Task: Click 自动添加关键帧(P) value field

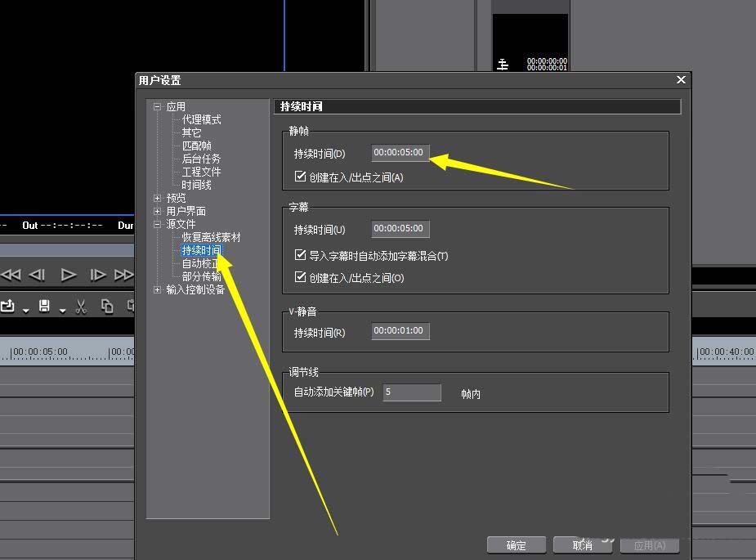Action: 412,392
